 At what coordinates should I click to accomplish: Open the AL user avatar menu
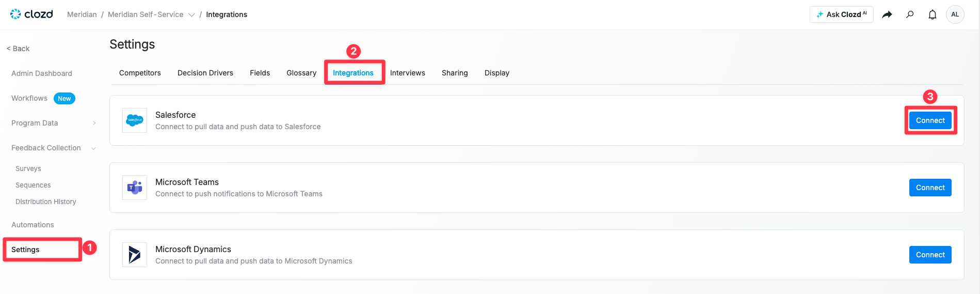[x=955, y=14]
